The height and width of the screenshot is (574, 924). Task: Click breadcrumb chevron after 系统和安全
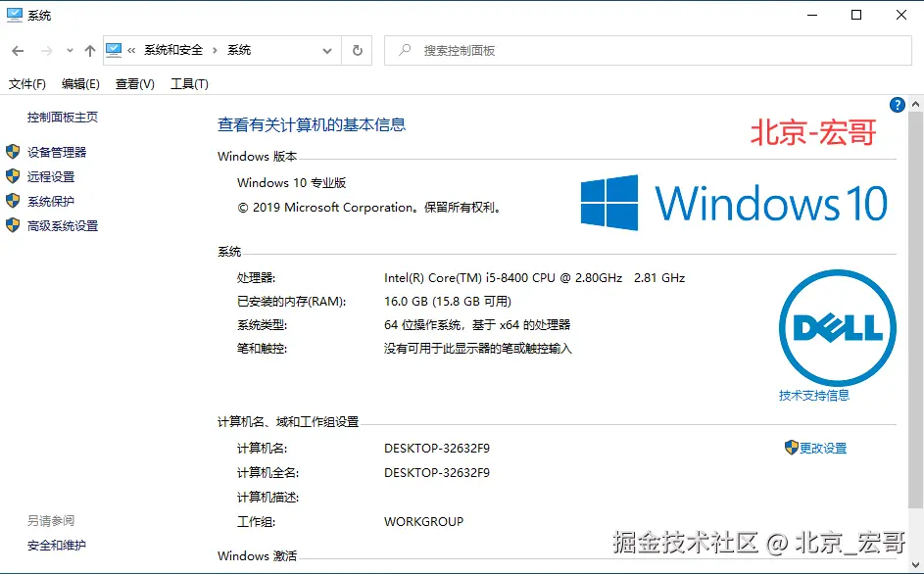(216, 51)
